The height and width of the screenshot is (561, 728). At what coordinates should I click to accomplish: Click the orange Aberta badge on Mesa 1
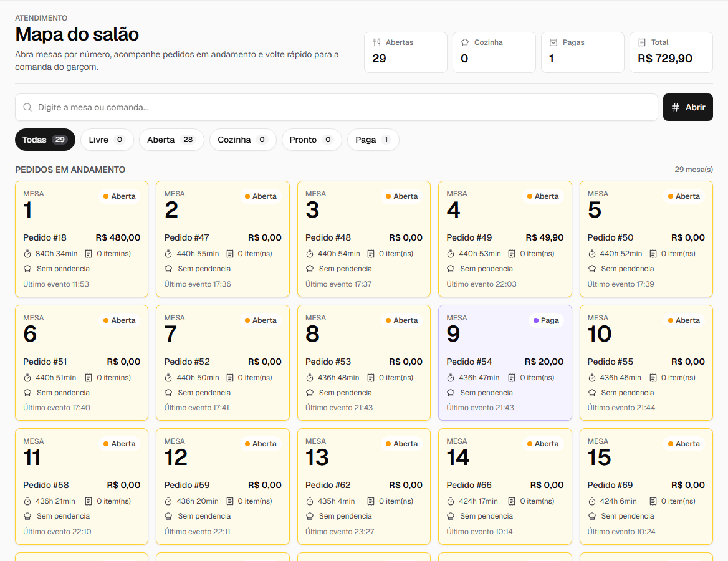(x=119, y=196)
